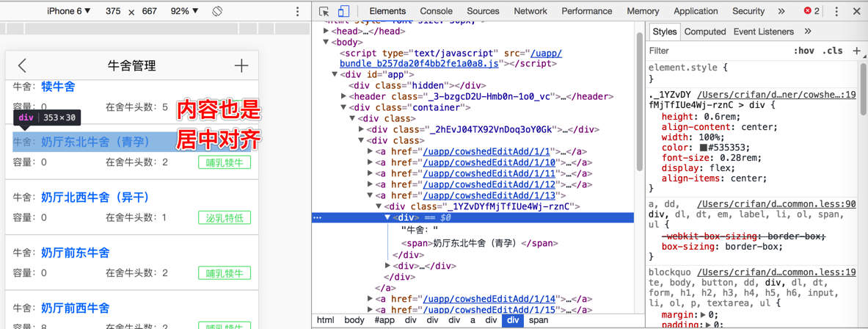Toggle the :hov element state option
This screenshot has height=329, width=868.
(803, 51)
